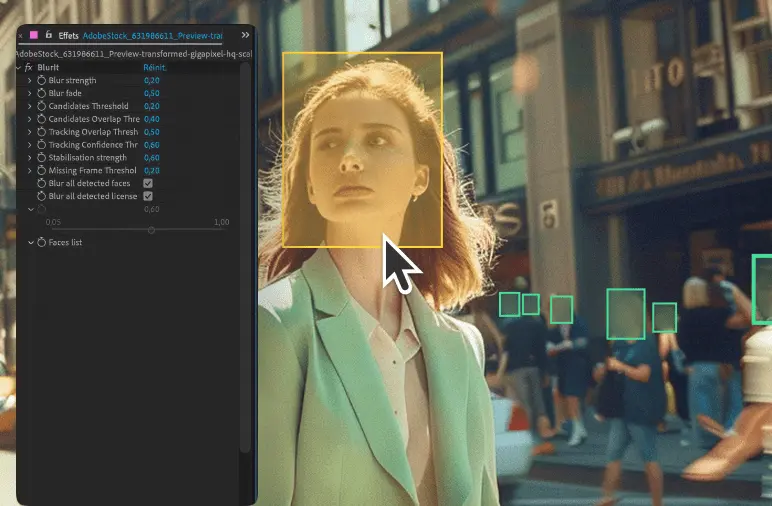The height and width of the screenshot is (506, 772).
Task: Open the Effets panel tab
Action: coord(68,35)
